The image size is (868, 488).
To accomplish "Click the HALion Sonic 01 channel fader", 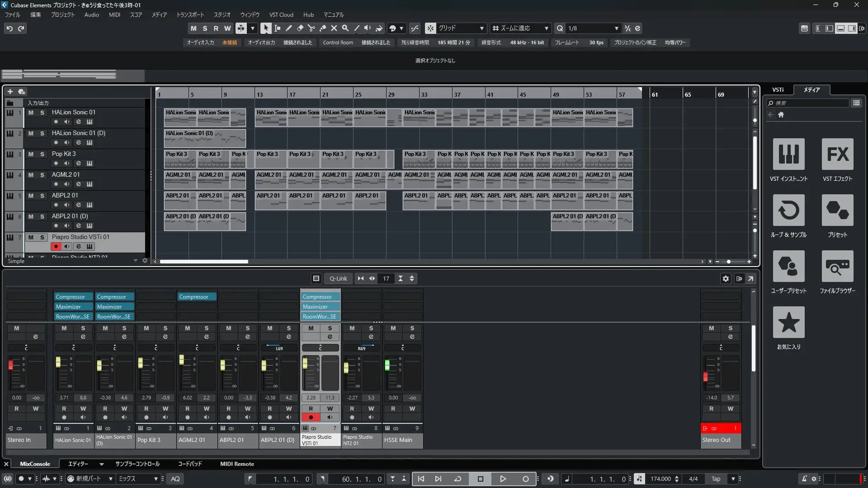I will 58,362.
